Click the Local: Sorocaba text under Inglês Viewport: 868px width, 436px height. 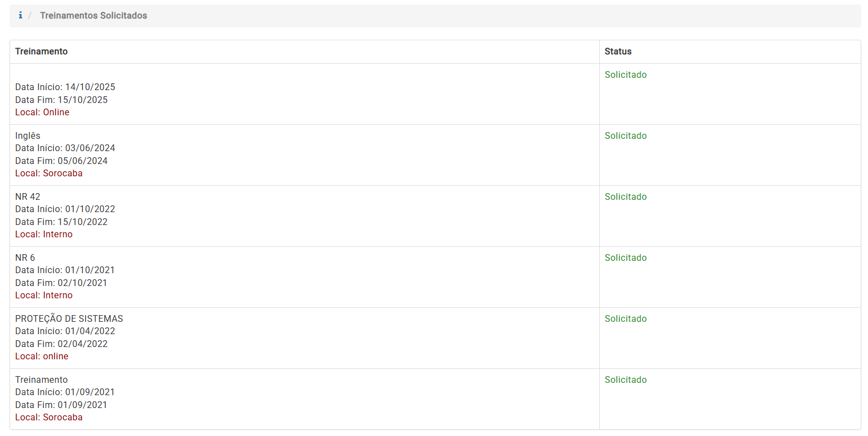[x=49, y=174]
